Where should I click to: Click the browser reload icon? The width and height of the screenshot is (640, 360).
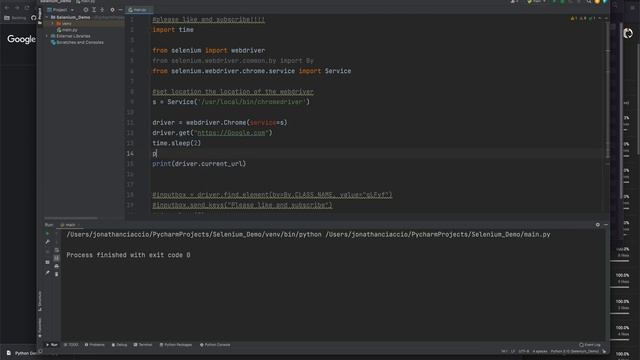(27, 8)
